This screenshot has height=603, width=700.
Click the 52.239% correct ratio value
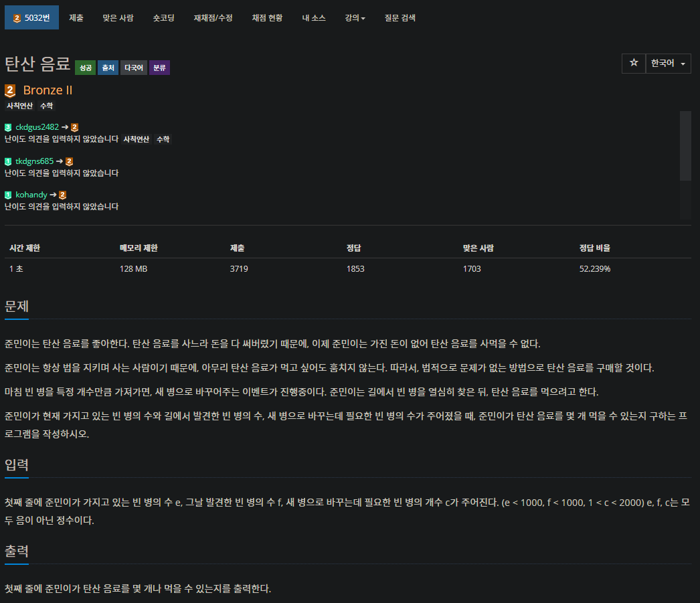(595, 268)
